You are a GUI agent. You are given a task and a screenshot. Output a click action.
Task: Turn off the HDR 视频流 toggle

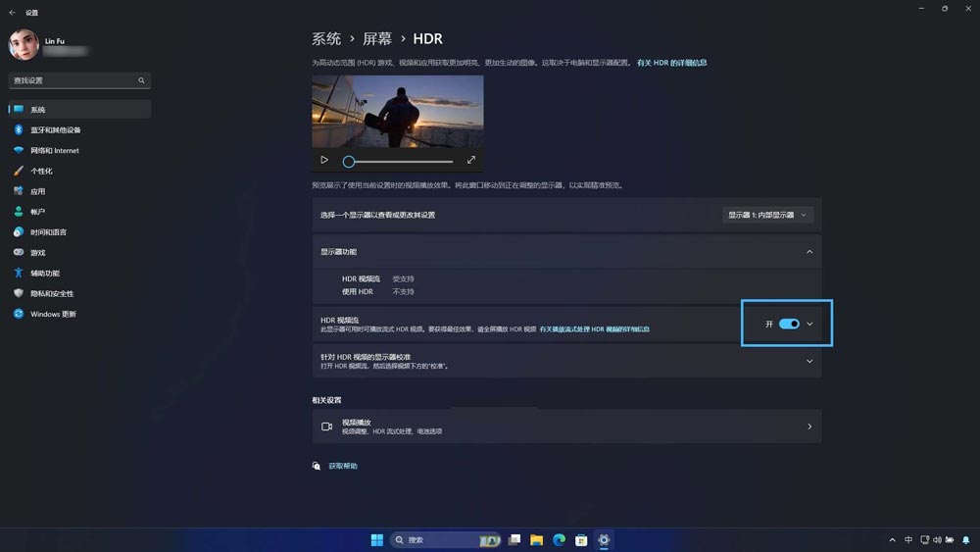click(789, 324)
